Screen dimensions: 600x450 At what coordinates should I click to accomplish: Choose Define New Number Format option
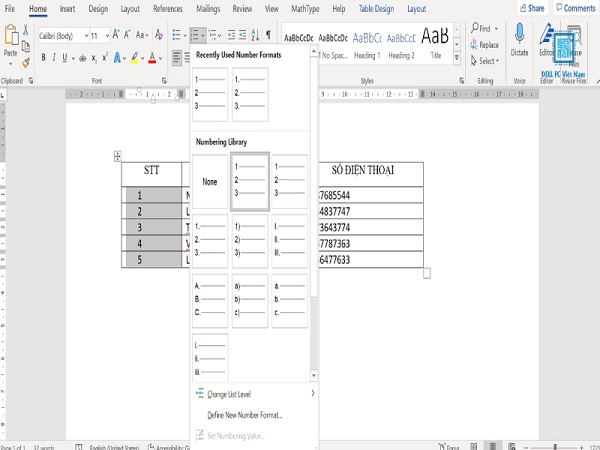tap(245, 414)
